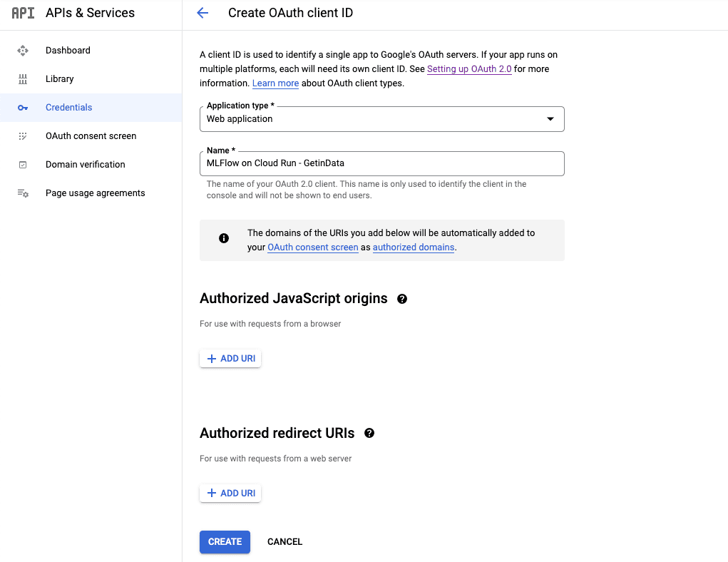Click the Credentials key icon

click(x=23, y=108)
